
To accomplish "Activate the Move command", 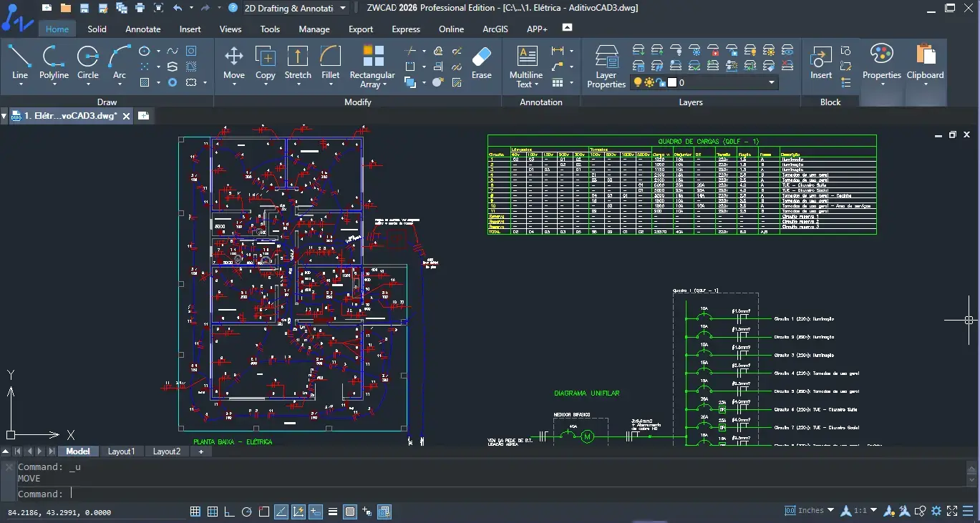I will click(x=233, y=63).
